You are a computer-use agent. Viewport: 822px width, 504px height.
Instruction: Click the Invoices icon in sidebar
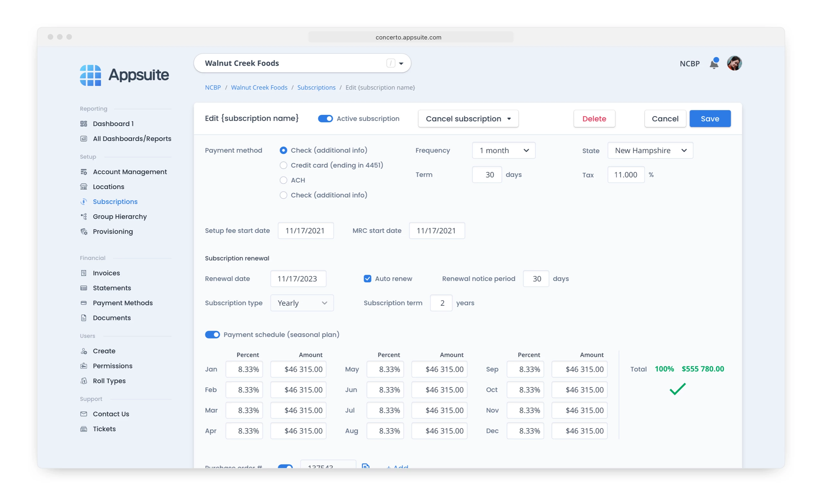coord(84,273)
